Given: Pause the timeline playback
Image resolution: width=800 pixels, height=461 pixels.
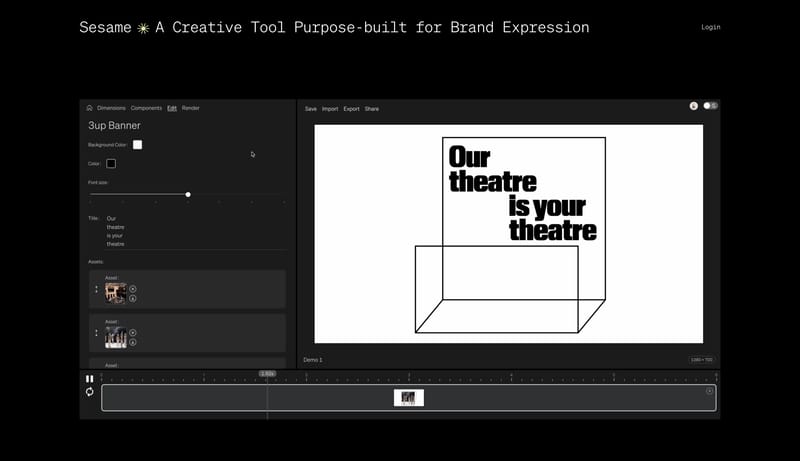Looking at the screenshot, I should (x=90, y=379).
